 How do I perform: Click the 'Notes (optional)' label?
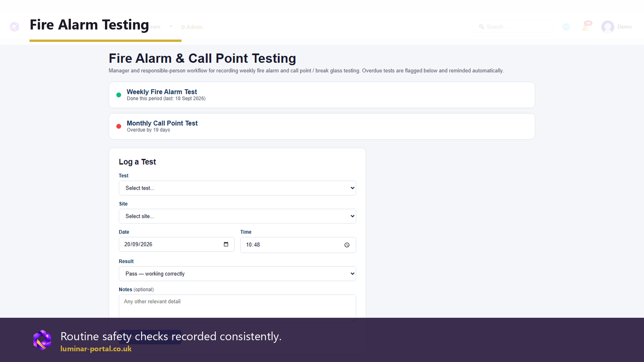coord(136,290)
